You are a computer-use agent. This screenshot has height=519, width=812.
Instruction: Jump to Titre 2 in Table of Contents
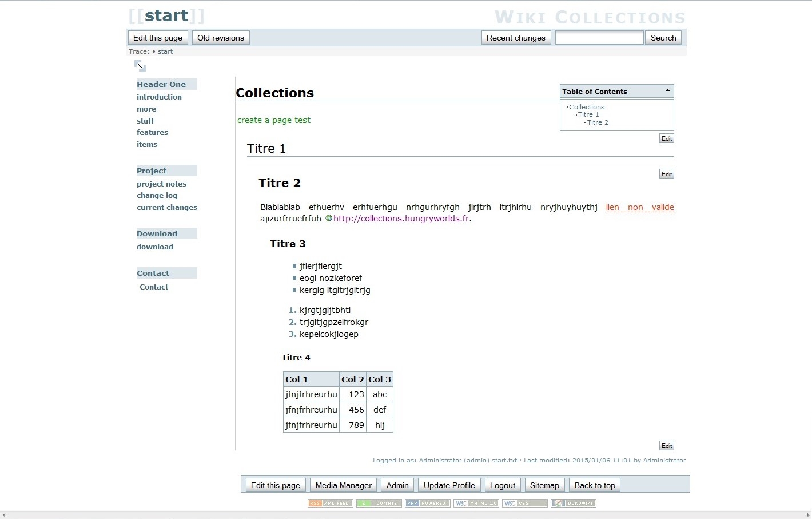point(598,122)
